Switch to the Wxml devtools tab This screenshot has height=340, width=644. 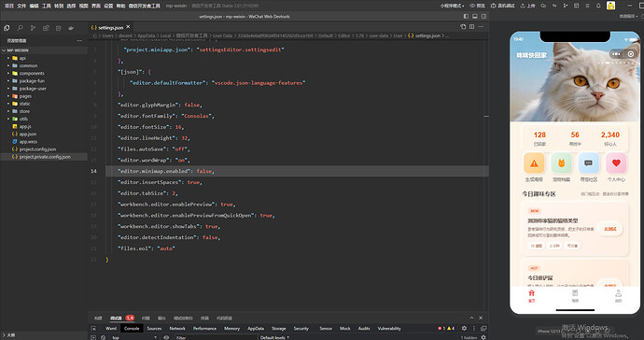tap(111, 329)
